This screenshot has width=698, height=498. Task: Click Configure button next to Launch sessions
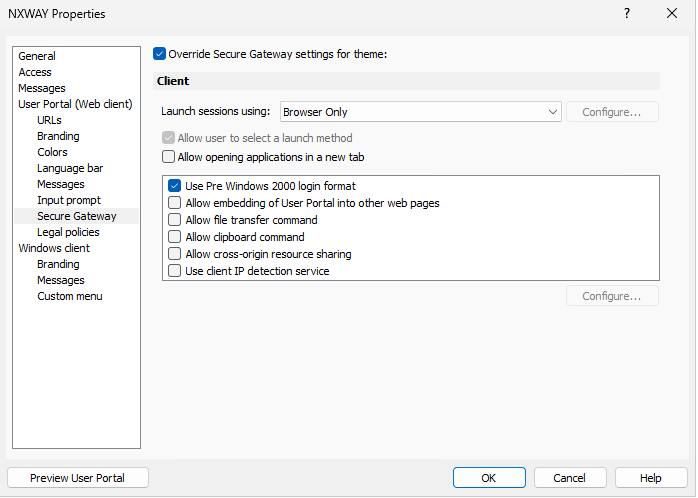click(612, 112)
